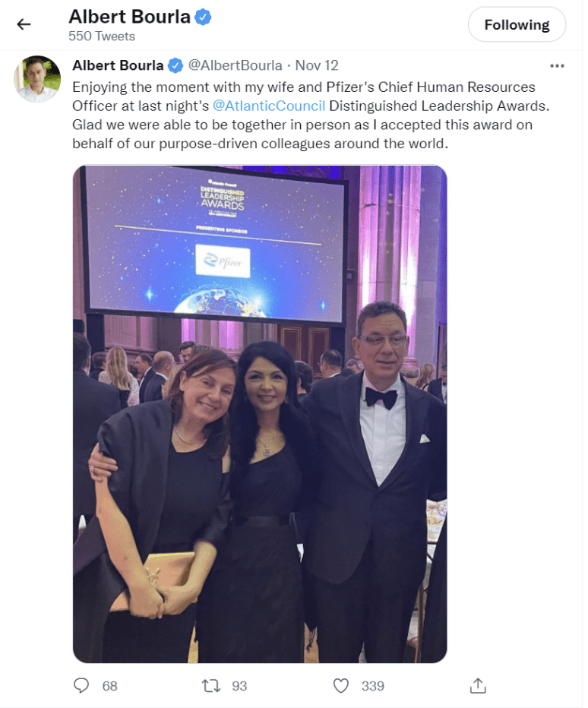Expand the attached event photo

[x=260, y=414]
